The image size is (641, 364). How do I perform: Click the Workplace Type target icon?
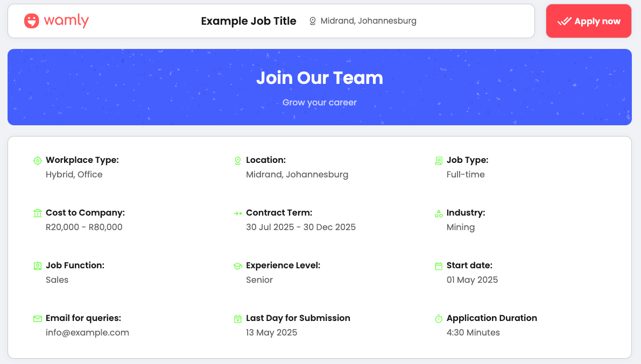pyautogui.click(x=37, y=160)
